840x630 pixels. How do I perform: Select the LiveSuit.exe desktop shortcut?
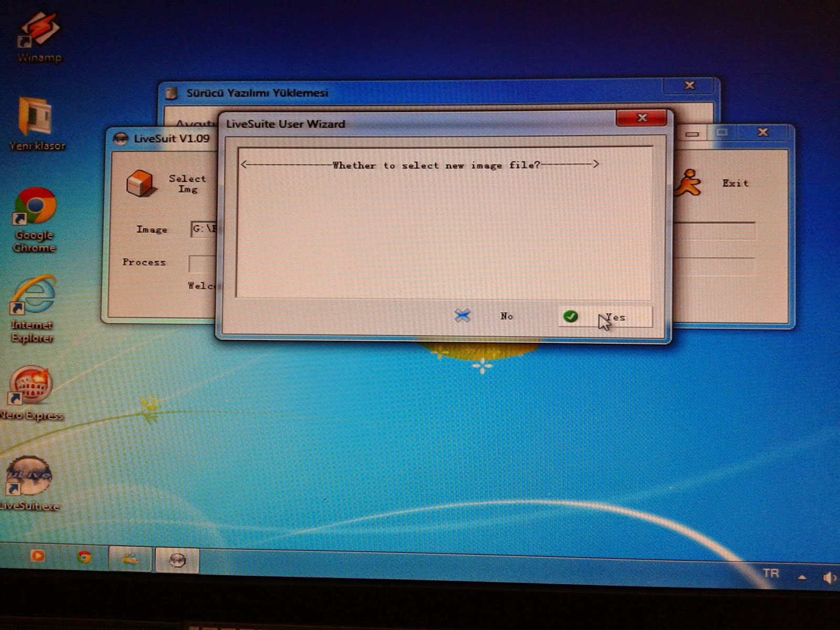[29, 483]
